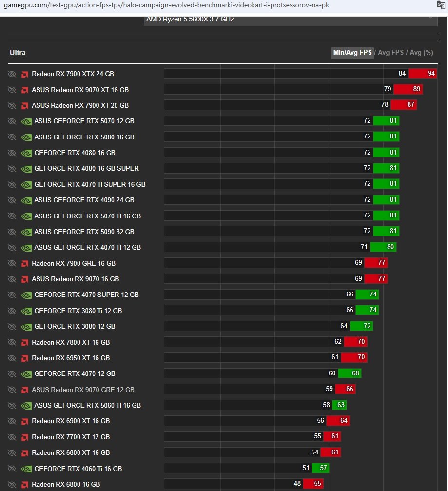Screen dimensions: 448x491
Task: Select the Radeon RX 7700 XT 12 GB label
Action: tap(71, 437)
